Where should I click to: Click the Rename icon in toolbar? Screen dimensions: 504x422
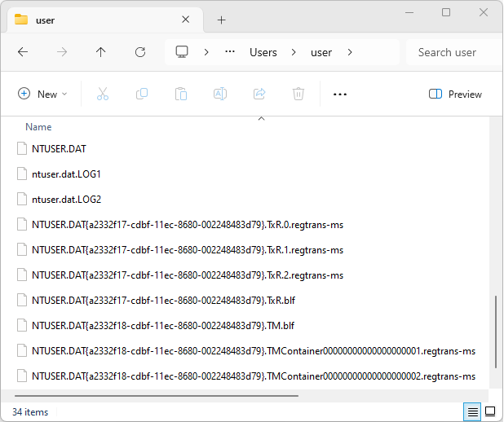220,94
